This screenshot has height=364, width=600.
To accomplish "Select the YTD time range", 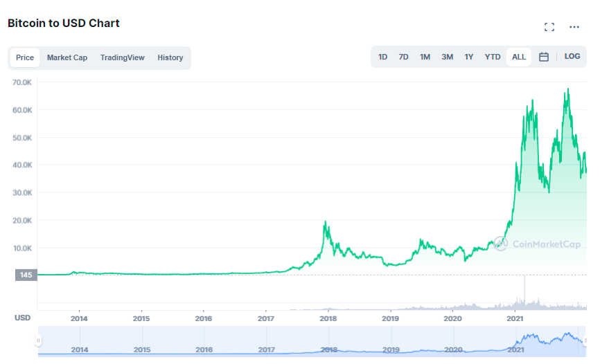I will click(x=493, y=57).
